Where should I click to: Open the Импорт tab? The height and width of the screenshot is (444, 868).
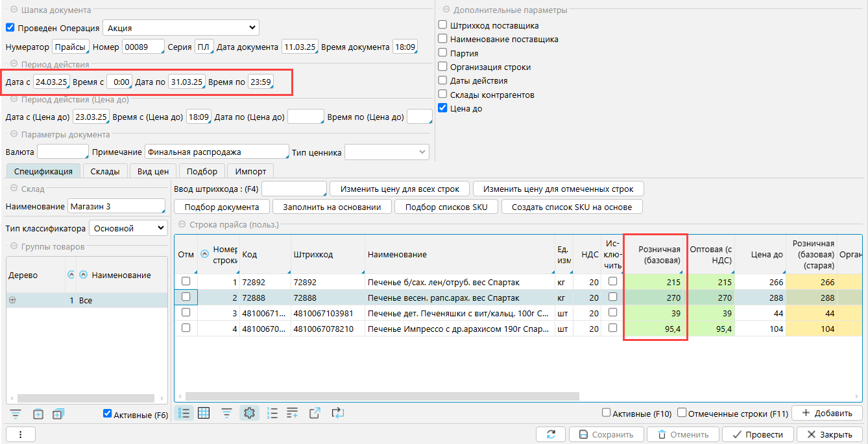point(250,171)
